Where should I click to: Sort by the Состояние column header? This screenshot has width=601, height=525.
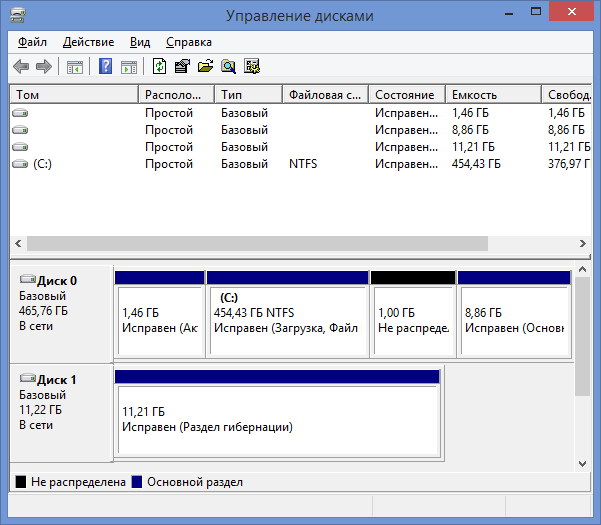[407, 94]
